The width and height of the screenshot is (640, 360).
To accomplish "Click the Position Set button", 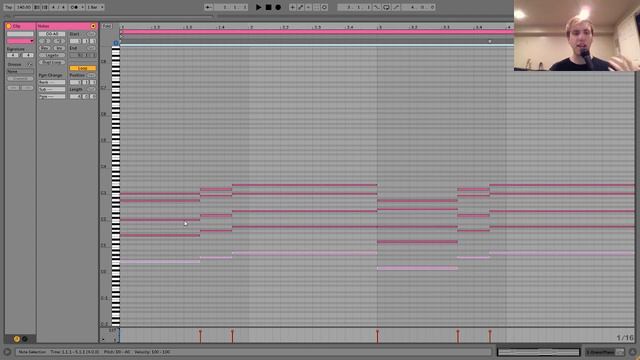I will (91, 75).
